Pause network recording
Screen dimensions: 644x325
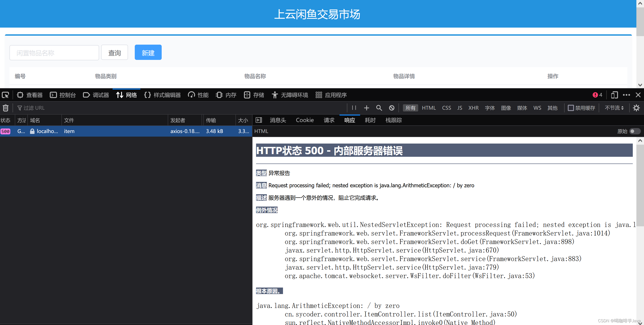tap(354, 108)
